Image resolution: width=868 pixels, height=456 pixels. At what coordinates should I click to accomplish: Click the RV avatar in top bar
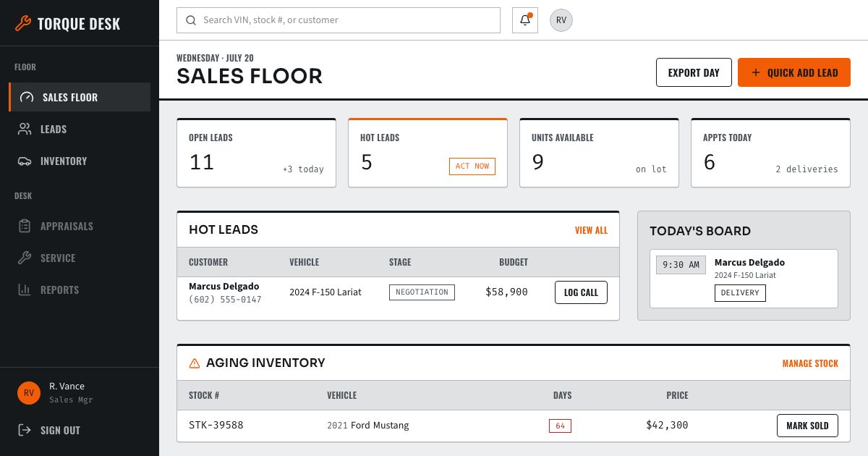[561, 20]
